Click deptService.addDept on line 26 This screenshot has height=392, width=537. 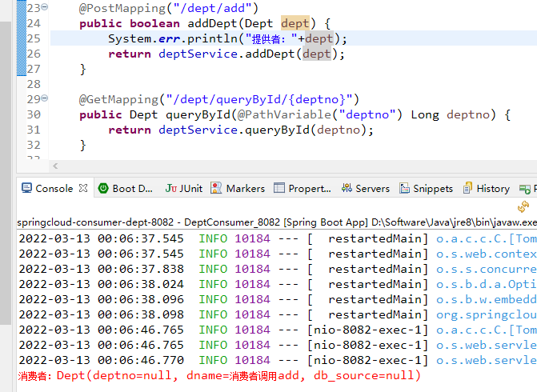pyautogui.click(x=226, y=54)
